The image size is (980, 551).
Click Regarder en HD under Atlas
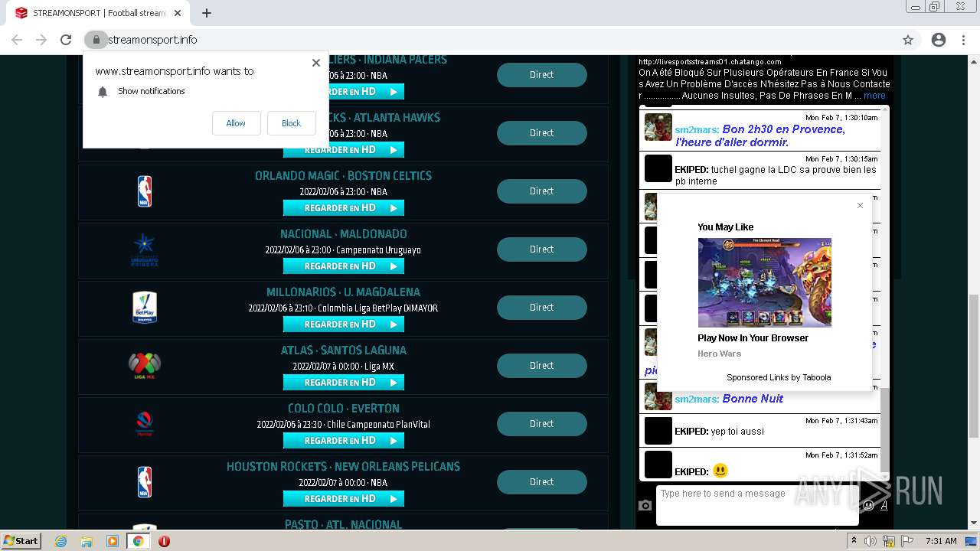click(343, 383)
